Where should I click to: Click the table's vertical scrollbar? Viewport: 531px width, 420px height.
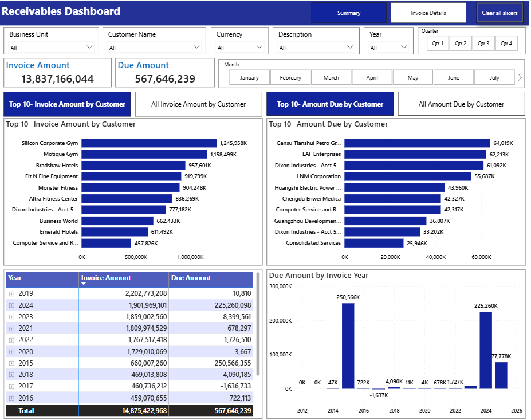(258, 324)
